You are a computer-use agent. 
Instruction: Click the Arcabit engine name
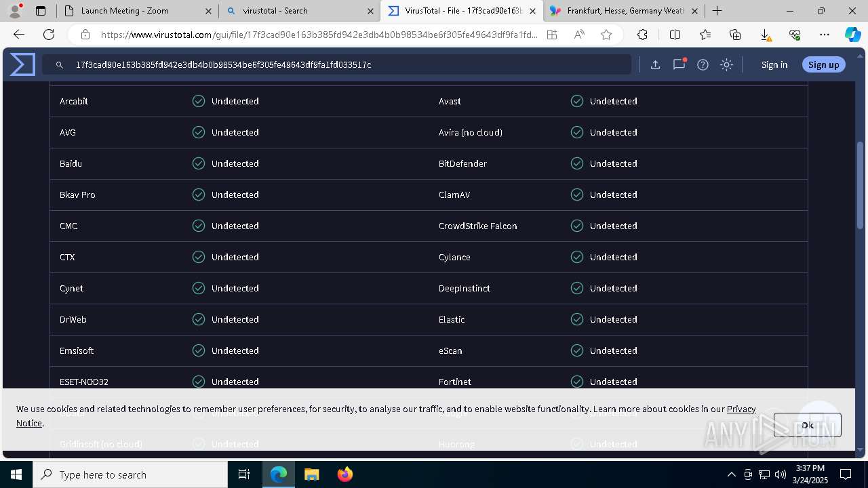tap(74, 101)
